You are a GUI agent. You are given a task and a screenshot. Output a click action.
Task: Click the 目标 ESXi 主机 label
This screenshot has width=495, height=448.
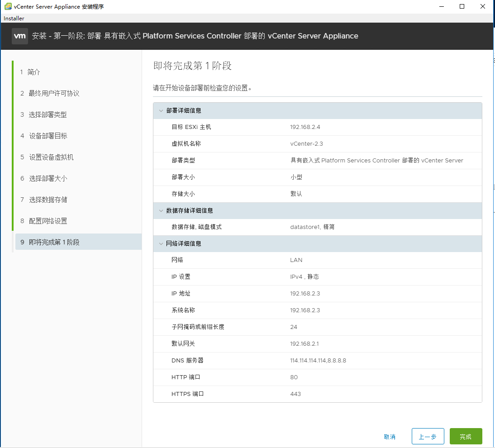pos(191,127)
